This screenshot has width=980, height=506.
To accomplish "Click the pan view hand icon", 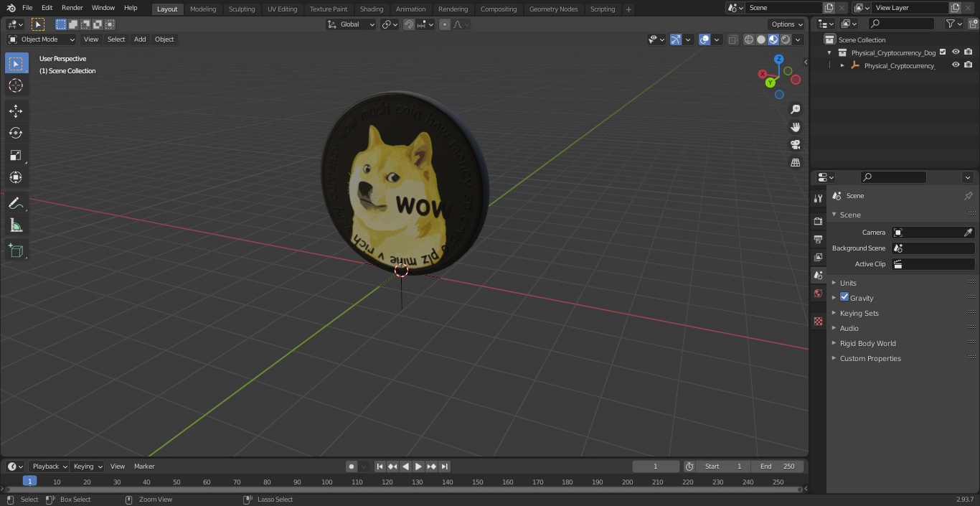I will pos(796,127).
